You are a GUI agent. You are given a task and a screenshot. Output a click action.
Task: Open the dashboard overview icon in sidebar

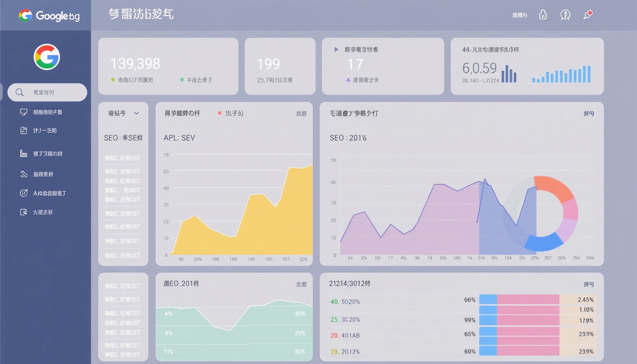(x=23, y=112)
